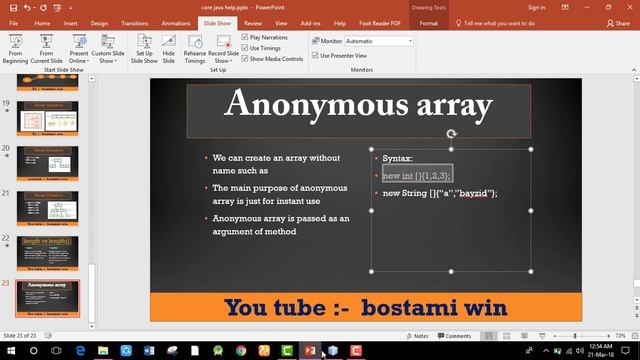Switch to the Animations tab
Screen dimensions: 640x360
(x=176, y=23)
